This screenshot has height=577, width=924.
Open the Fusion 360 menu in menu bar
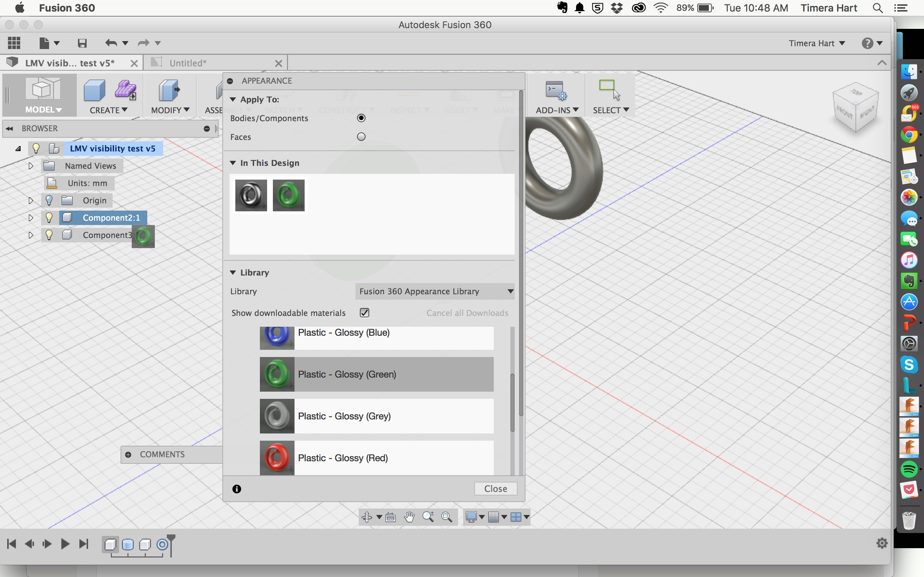(67, 8)
